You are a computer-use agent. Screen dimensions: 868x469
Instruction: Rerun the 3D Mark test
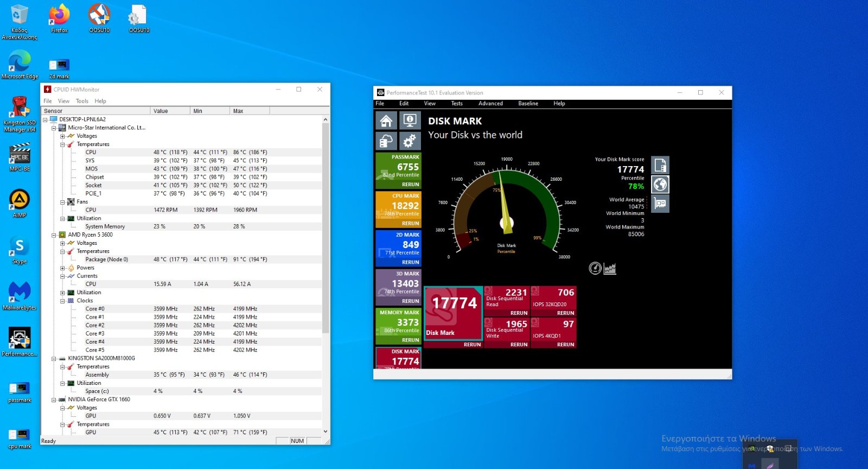410,301
